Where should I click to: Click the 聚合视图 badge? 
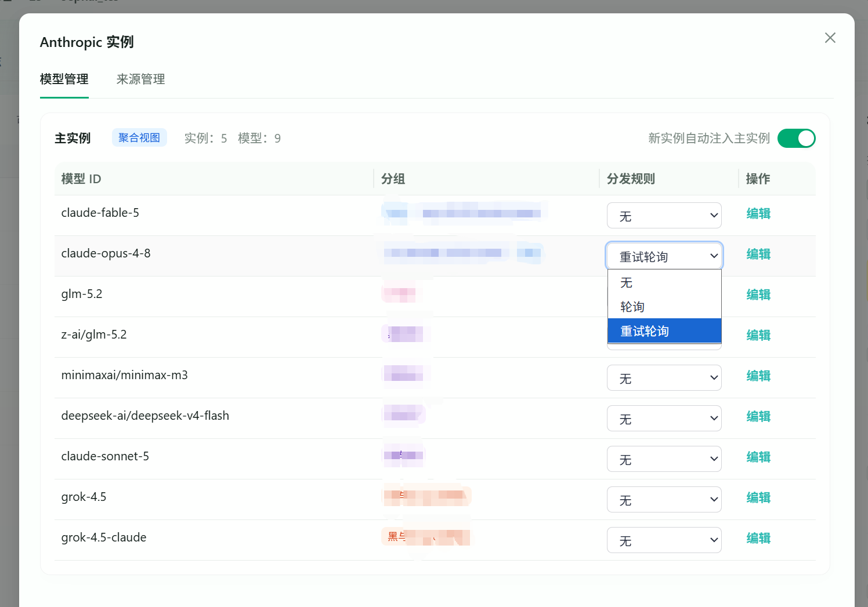(139, 137)
